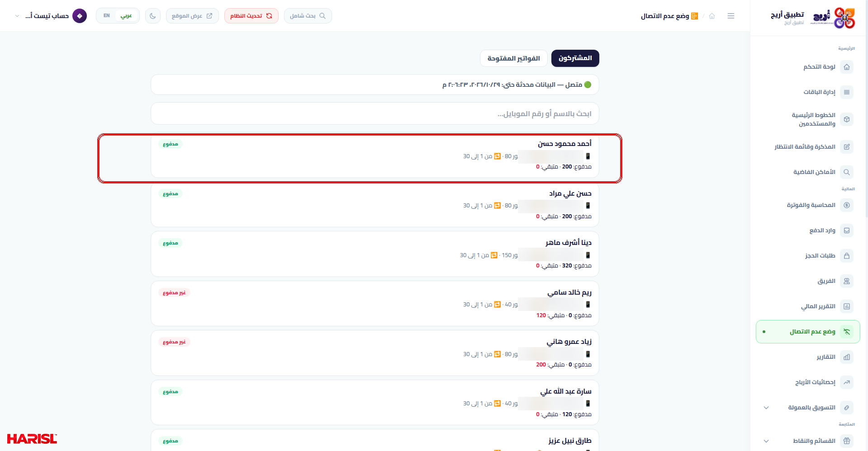Image resolution: width=868 pixels, height=451 pixels.
Task: Switch language to EN
Action: 107,16
